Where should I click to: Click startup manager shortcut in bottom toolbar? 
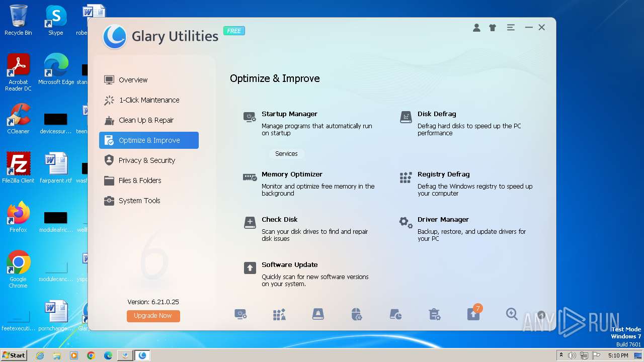[241, 315]
